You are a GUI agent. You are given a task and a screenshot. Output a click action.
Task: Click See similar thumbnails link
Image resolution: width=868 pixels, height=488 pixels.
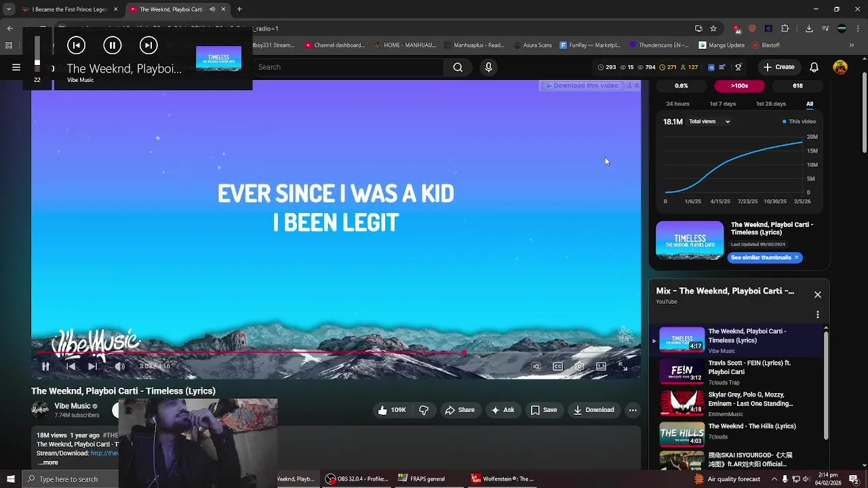tap(765, 258)
